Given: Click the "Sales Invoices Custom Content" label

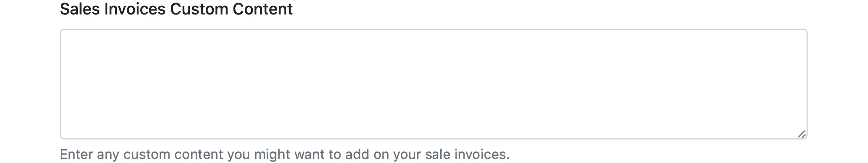Looking at the screenshot, I should click(x=176, y=9).
